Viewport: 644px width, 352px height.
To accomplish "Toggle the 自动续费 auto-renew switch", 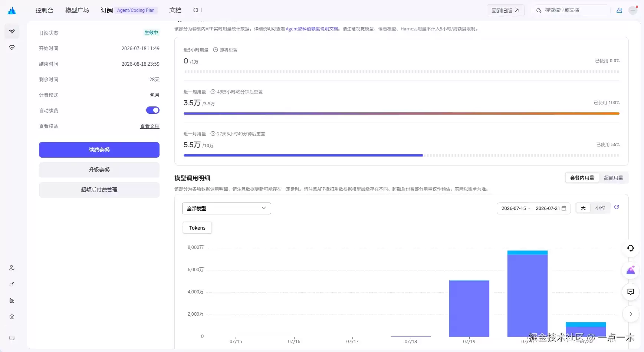I will tap(153, 110).
